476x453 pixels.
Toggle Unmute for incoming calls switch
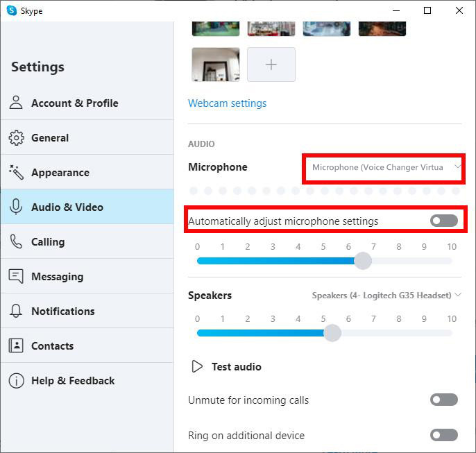444,400
